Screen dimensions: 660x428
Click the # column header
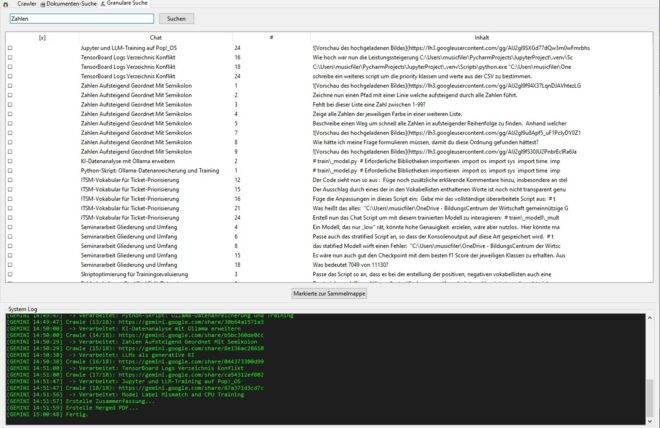pos(270,37)
